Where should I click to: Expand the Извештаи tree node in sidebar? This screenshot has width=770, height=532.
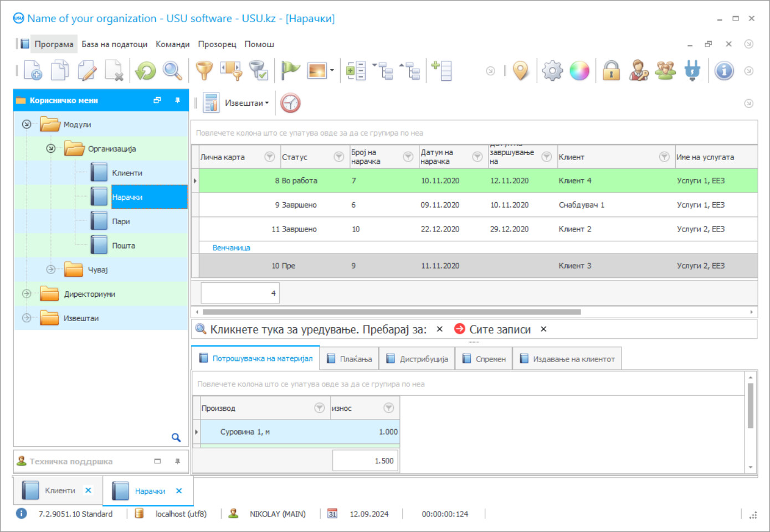(27, 318)
